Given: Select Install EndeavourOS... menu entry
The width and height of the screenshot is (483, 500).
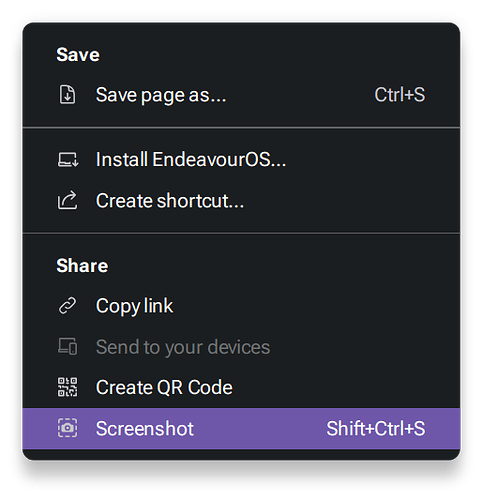Looking at the screenshot, I should point(241,160).
